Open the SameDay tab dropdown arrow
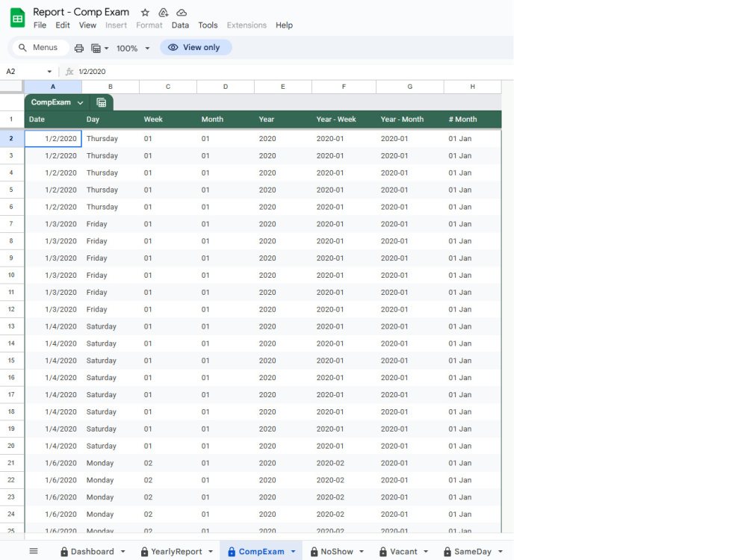Viewport: 747px width, 560px height. (500, 552)
